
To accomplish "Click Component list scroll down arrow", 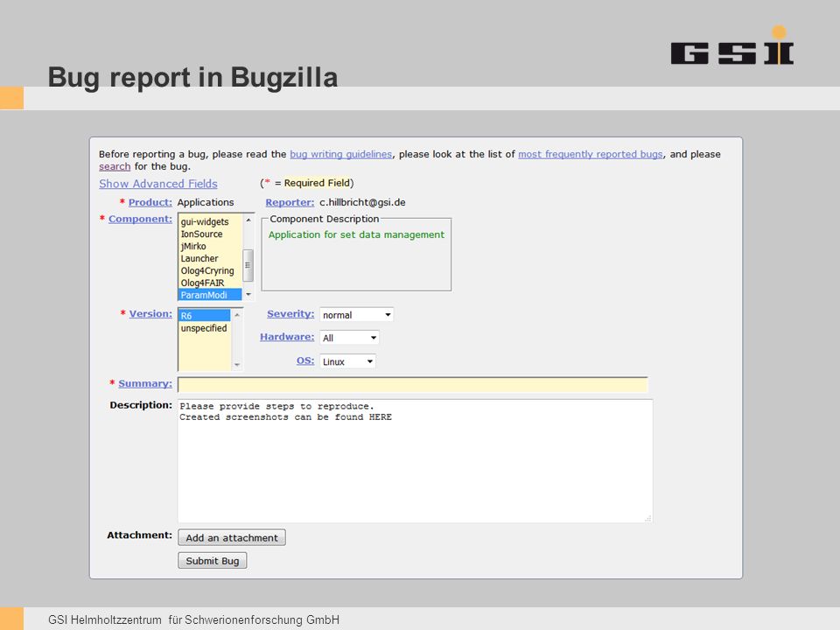I will [248, 295].
